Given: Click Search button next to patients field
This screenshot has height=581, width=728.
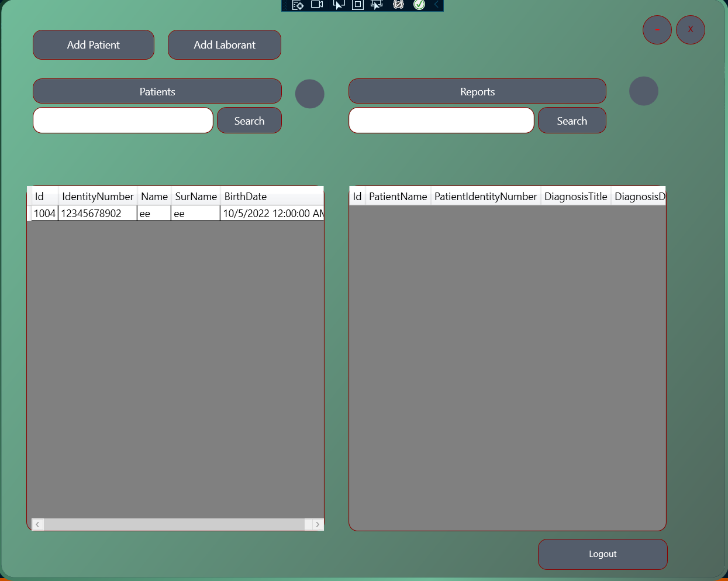Looking at the screenshot, I should pyautogui.click(x=249, y=121).
